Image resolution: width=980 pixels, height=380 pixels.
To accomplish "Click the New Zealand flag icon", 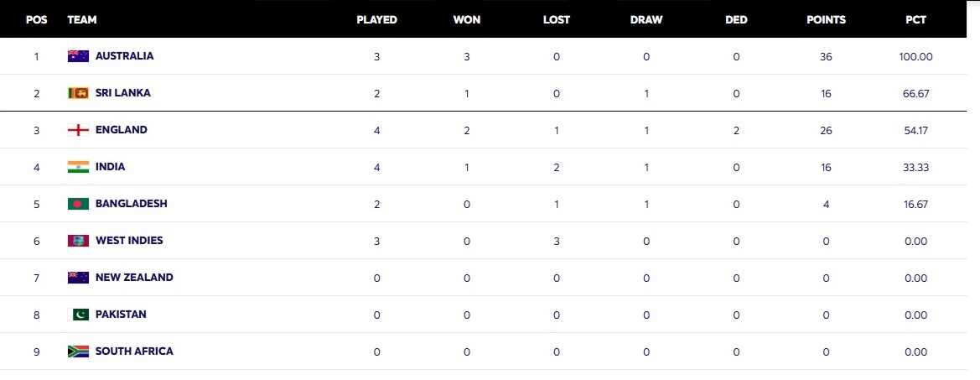I will point(78,278).
